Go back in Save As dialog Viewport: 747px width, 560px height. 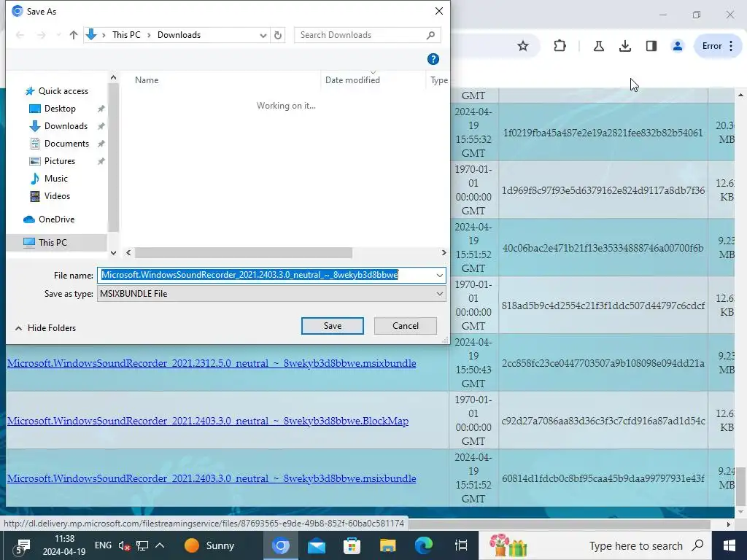20,35
